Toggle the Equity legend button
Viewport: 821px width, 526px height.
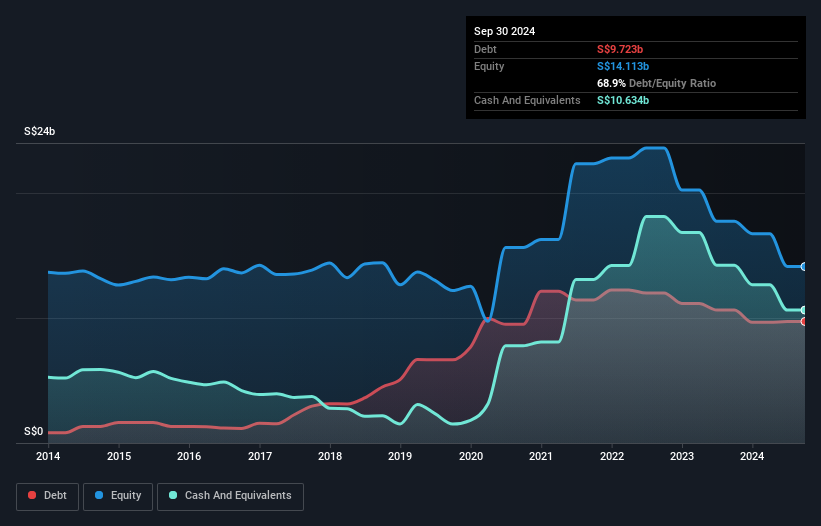pos(118,496)
